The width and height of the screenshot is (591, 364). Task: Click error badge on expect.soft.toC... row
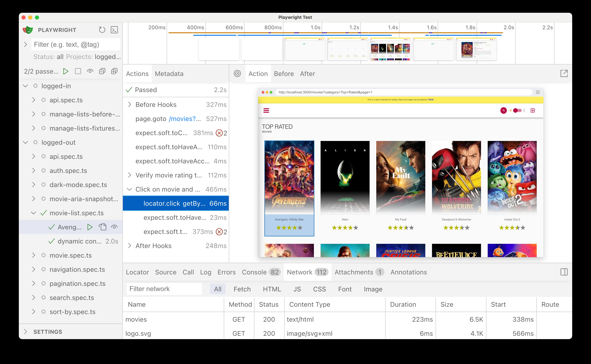pyautogui.click(x=221, y=133)
